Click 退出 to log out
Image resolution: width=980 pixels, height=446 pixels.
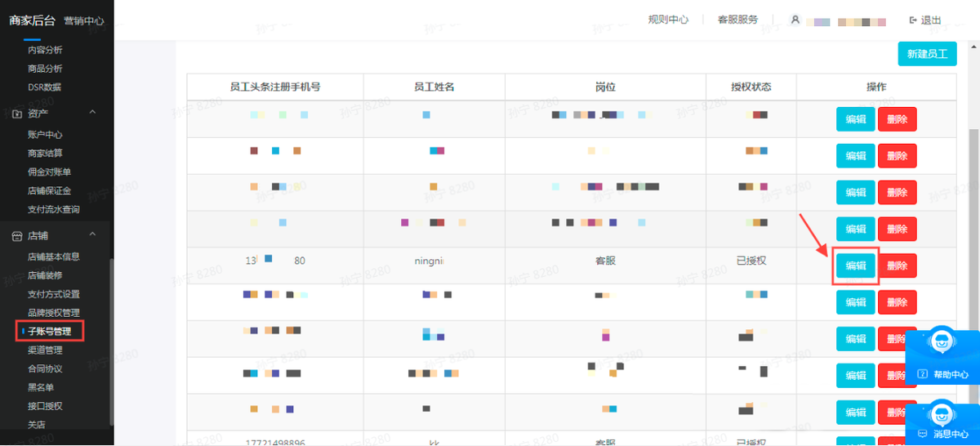pos(931,20)
